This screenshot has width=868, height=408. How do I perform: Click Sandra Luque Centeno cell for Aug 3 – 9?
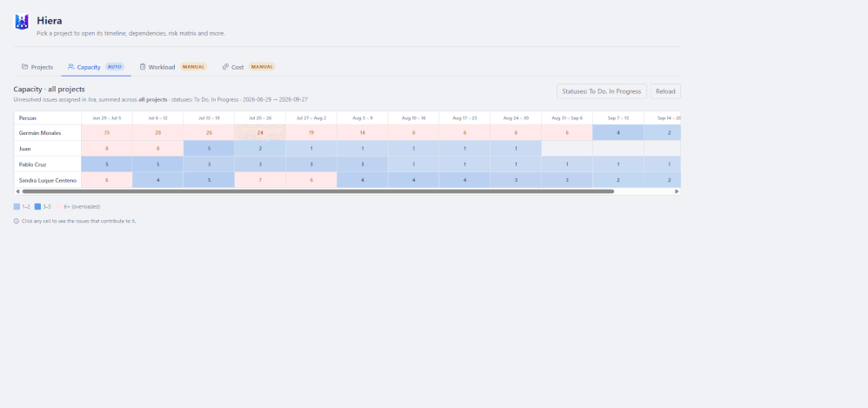tap(362, 180)
